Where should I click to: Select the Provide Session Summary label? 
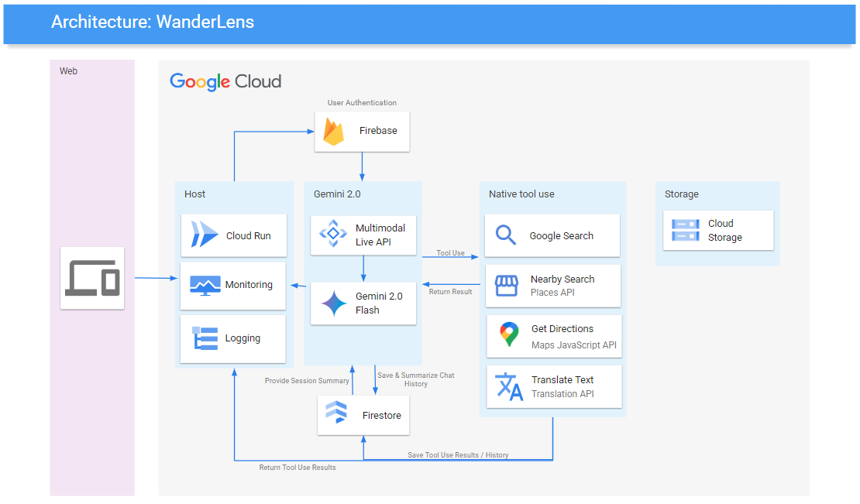tap(307, 381)
